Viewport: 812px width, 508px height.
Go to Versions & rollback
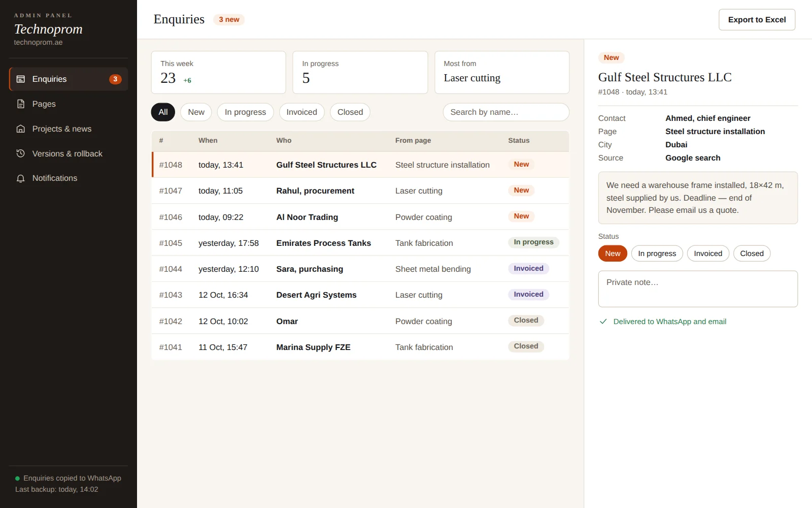(x=69, y=153)
